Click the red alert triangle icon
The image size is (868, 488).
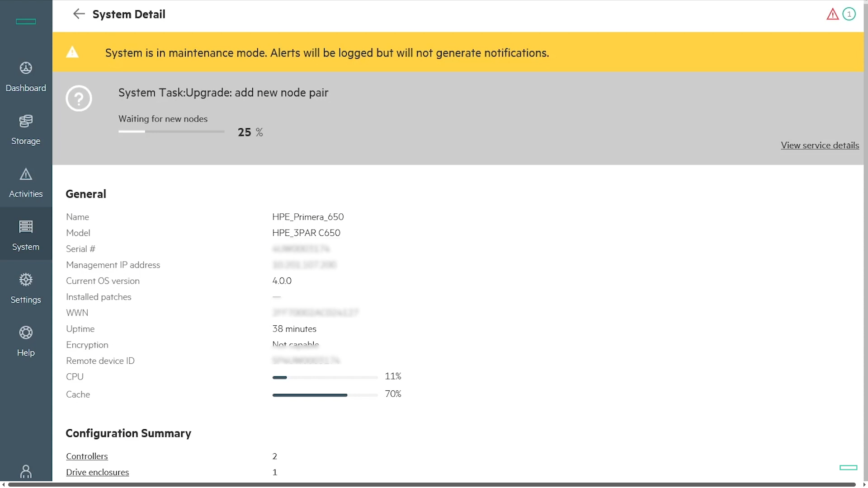[832, 14]
